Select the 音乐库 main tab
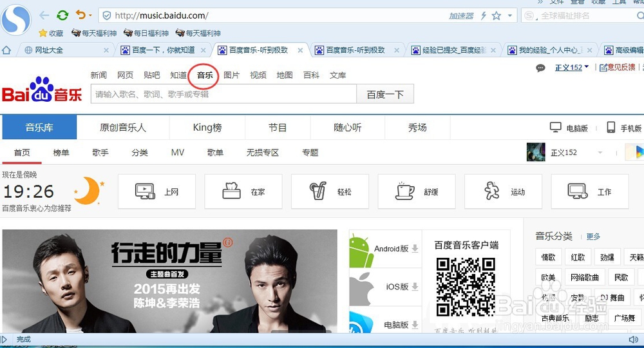Screen dimensions: 644x348 (39, 128)
